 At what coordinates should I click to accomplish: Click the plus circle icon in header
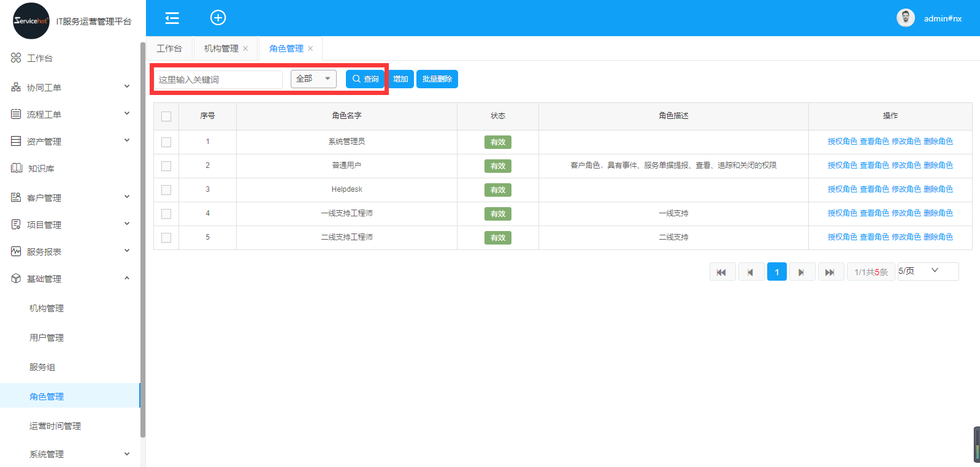(218, 18)
